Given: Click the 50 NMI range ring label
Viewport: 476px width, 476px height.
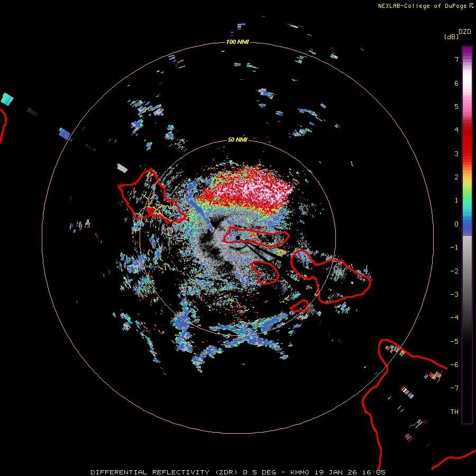Looking at the screenshot, I should pos(237,140).
